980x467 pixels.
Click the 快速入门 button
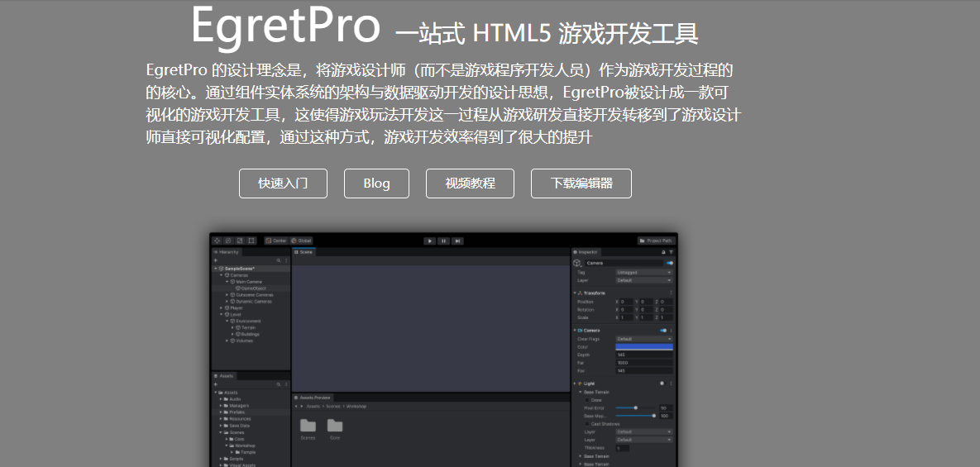click(283, 183)
